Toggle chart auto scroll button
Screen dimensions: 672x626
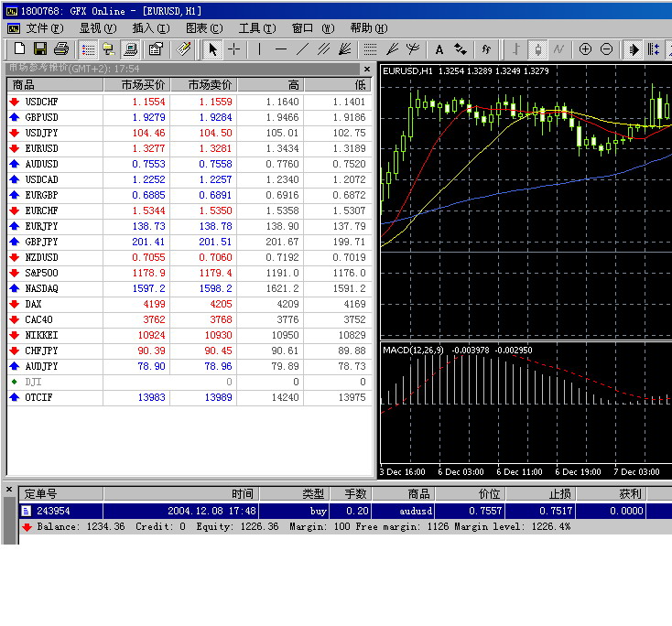click(633, 49)
